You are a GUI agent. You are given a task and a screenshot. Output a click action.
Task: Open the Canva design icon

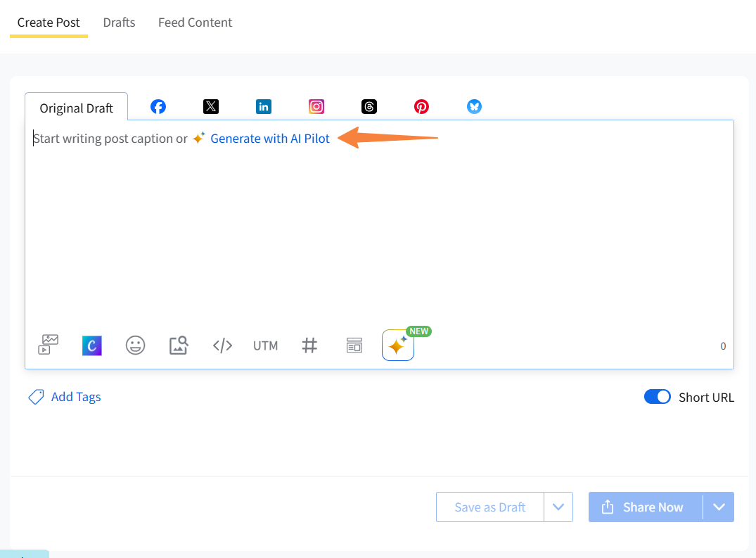pos(92,345)
